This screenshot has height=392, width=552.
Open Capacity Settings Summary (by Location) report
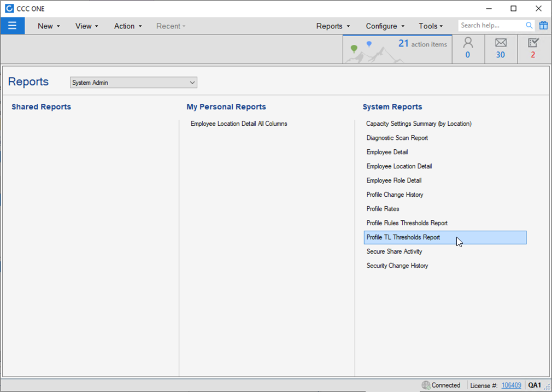419,124
